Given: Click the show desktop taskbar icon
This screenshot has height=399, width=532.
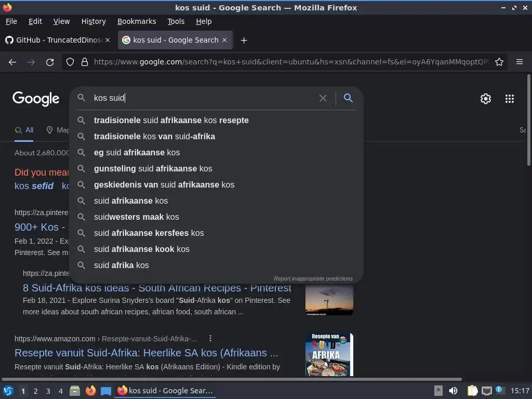Looking at the screenshot, I should (106, 391).
